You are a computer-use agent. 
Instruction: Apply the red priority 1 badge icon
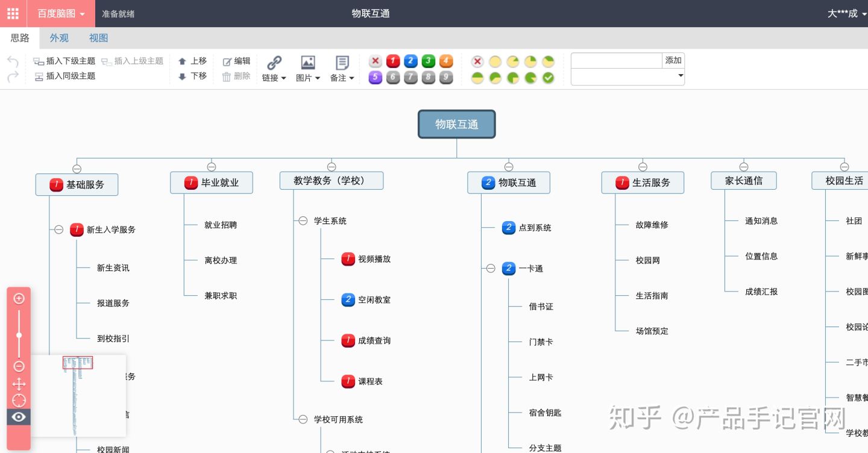[392, 61]
